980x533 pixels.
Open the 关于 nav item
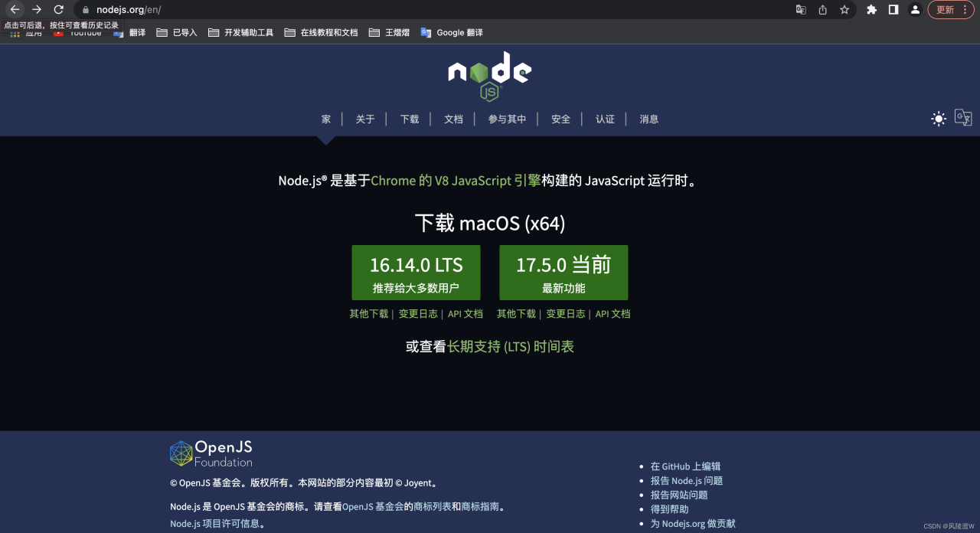(x=365, y=119)
